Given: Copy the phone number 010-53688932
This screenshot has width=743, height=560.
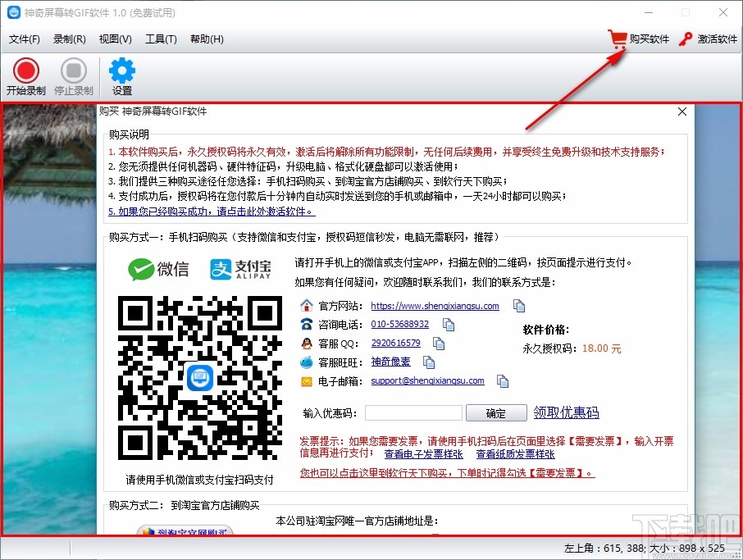Looking at the screenshot, I should pyautogui.click(x=449, y=325).
